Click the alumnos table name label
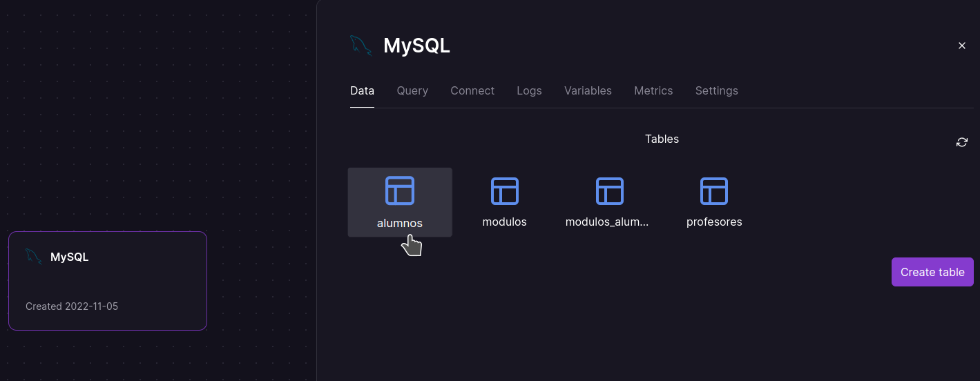This screenshot has width=980, height=381. tap(400, 223)
